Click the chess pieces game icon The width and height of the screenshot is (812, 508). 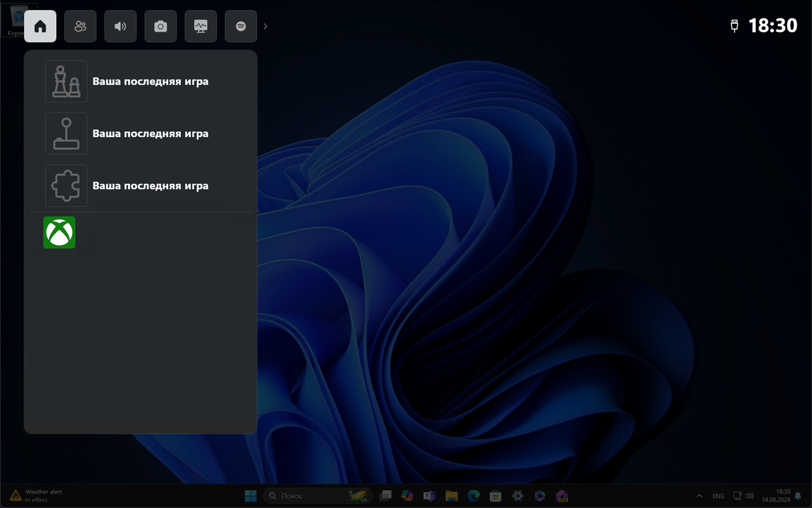tap(66, 81)
